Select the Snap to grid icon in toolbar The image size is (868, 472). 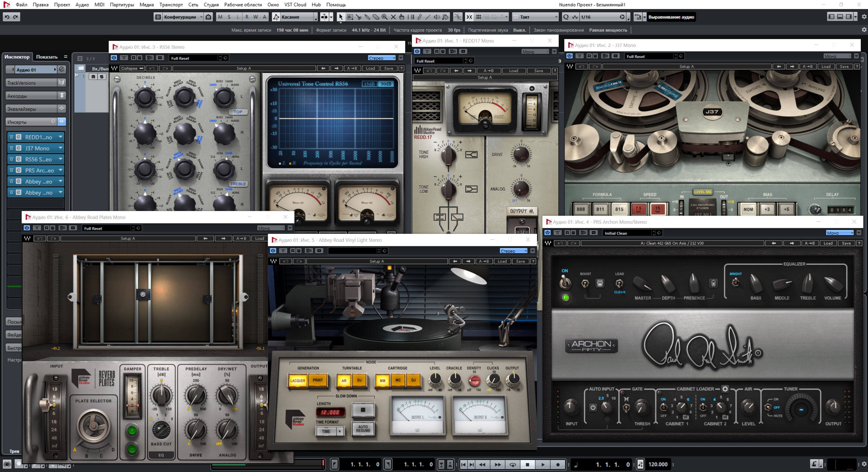(478, 17)
